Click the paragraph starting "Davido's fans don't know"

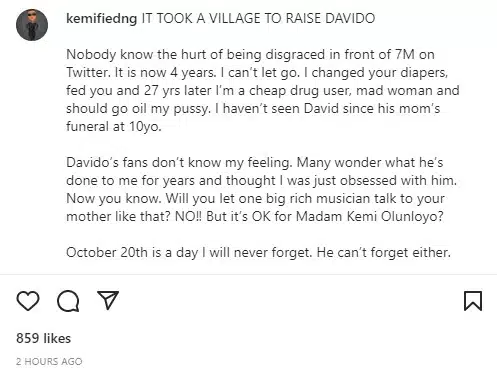pyautogui.click(x=262, y=189)
